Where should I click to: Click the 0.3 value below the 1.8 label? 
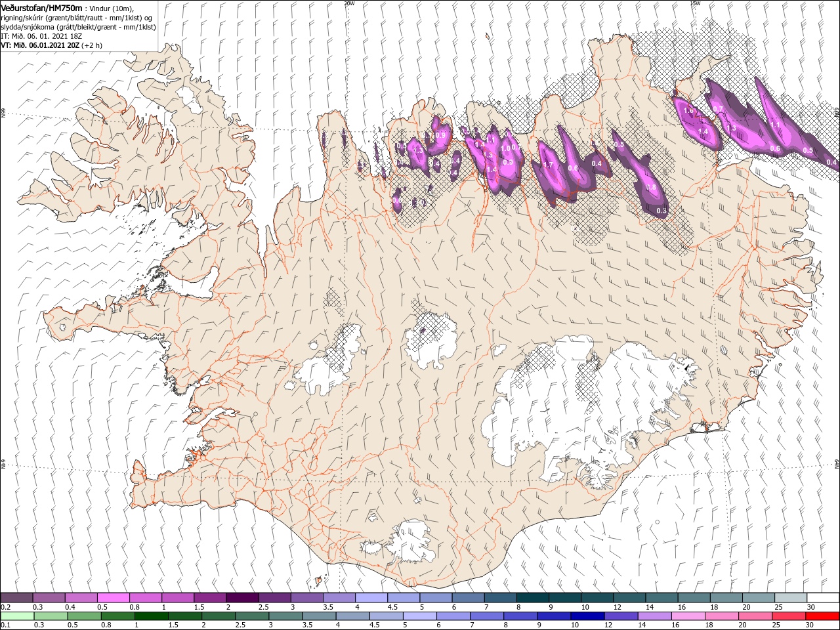click(x=661, y=211)
